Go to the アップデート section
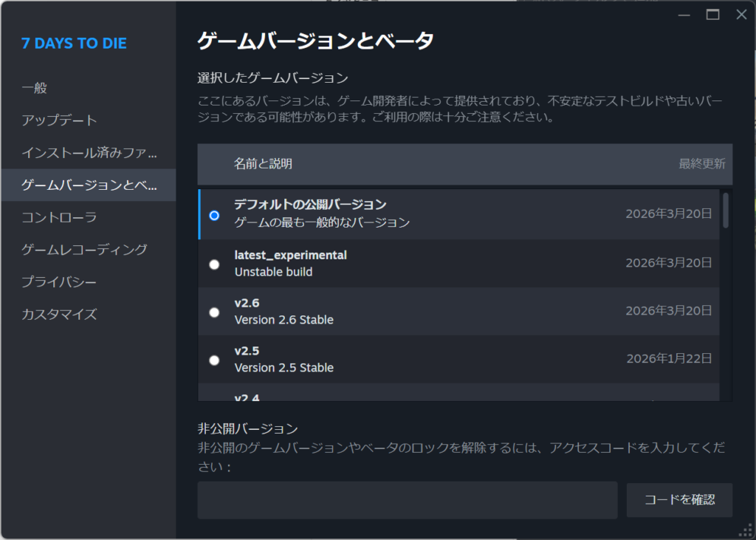The image size is (756, 540). (x=60, y=120)
